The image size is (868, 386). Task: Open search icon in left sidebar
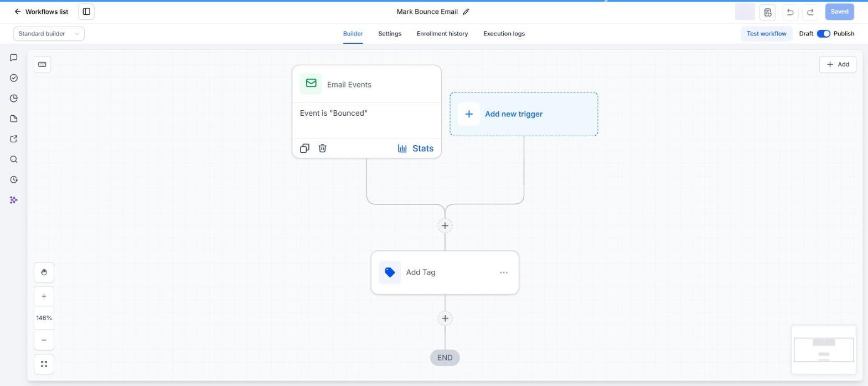14,159
